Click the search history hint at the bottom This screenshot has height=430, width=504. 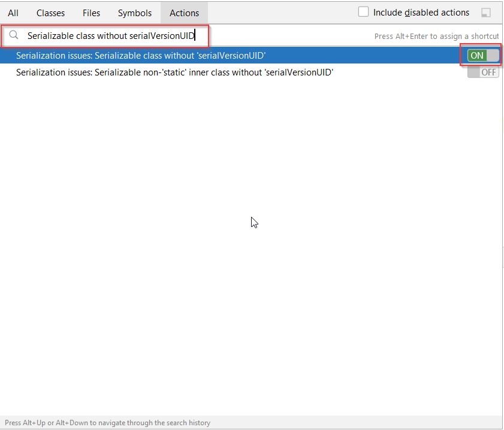tap(108, 423)
